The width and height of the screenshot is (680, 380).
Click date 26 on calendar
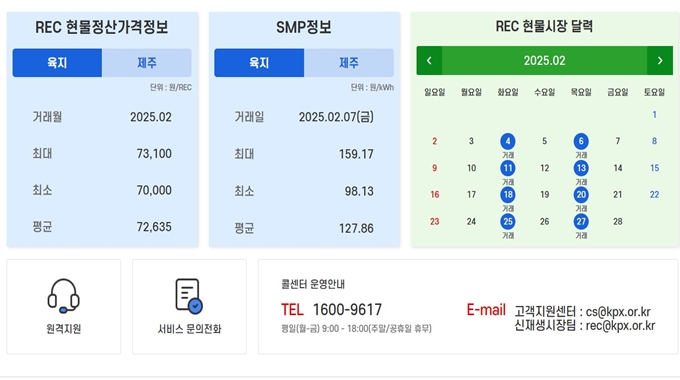[545, 221]
